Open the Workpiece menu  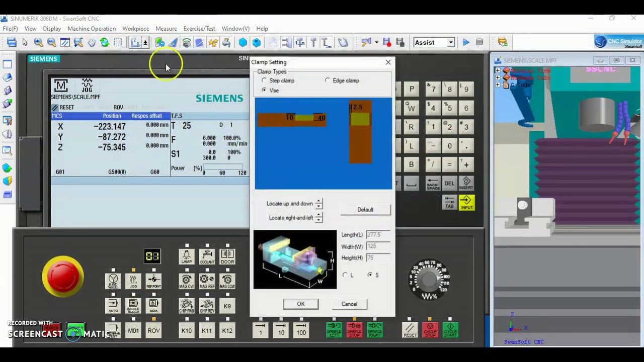pos(136,29)
